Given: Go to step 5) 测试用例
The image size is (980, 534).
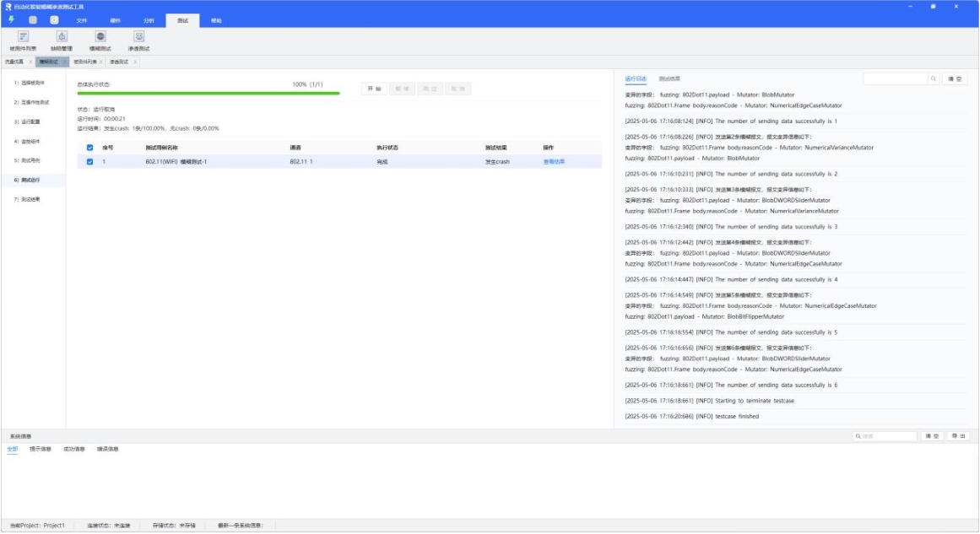Looking at the screenshot, I should point(27,160).
